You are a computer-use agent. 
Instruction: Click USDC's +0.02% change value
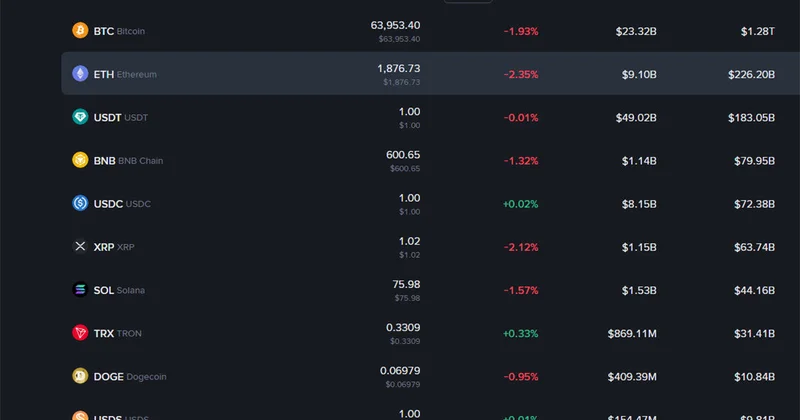(520, 204)
